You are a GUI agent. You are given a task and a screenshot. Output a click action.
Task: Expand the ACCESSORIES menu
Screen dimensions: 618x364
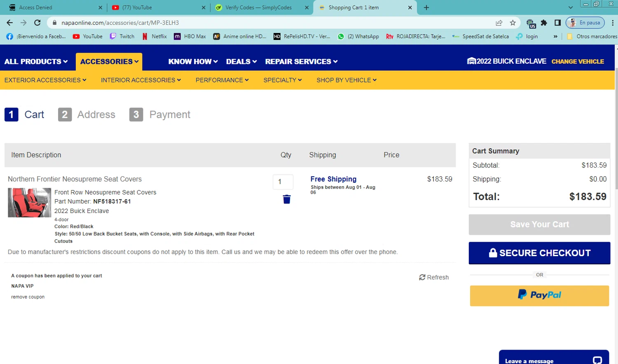109,61
